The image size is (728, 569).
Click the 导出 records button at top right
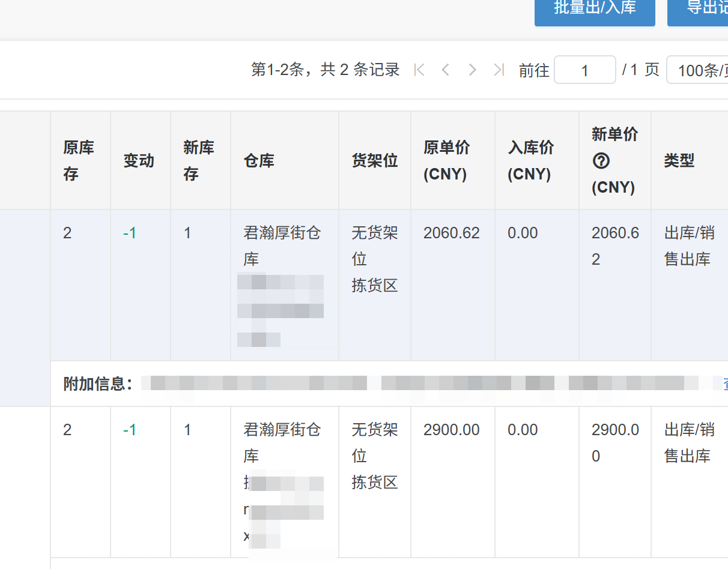point(700,9)
